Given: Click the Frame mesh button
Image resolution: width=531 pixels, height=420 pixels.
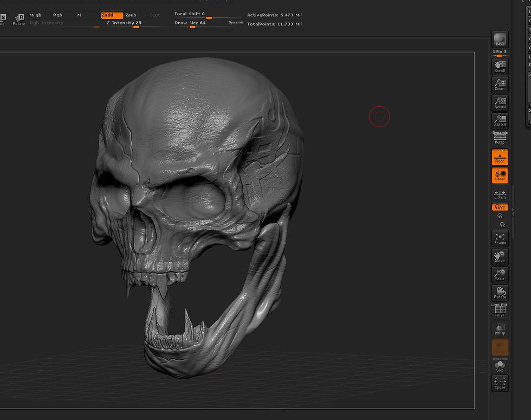Looking at the screenshot, I should tap(500, 238).
